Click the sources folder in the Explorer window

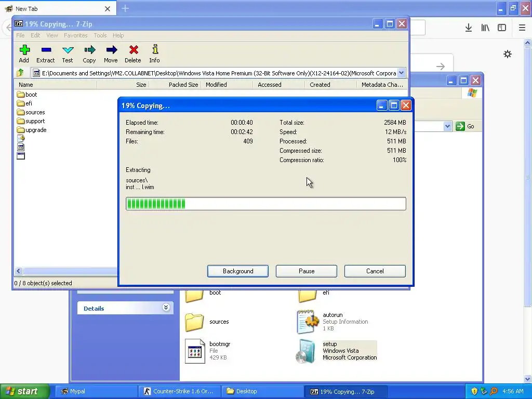(194, 322)
